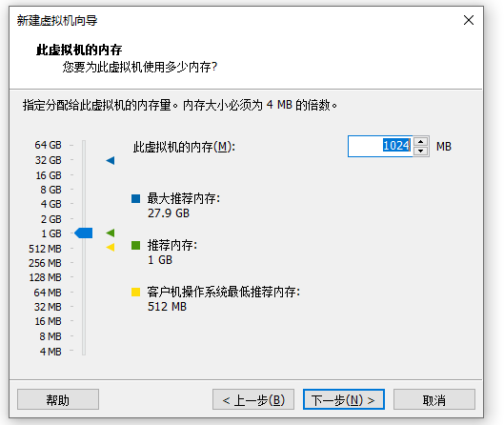
Task: Set slider to the 16 GB mark
Action: tap(84, 175)
